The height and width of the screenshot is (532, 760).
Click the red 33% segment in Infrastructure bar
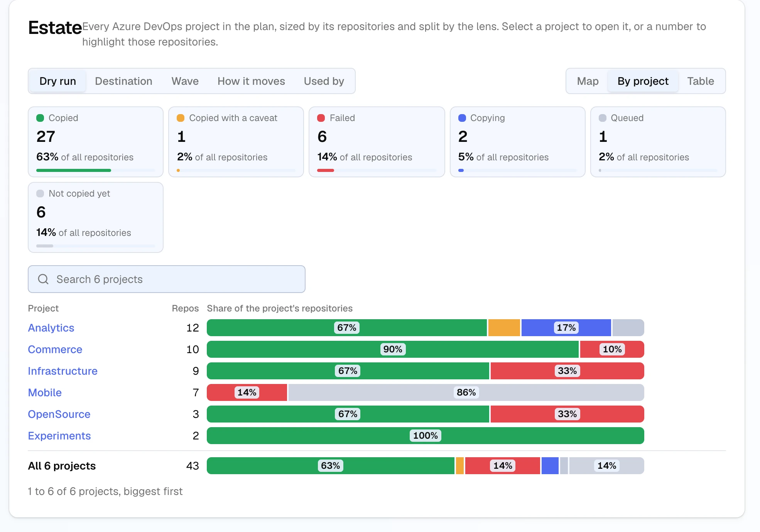(567, 371)
